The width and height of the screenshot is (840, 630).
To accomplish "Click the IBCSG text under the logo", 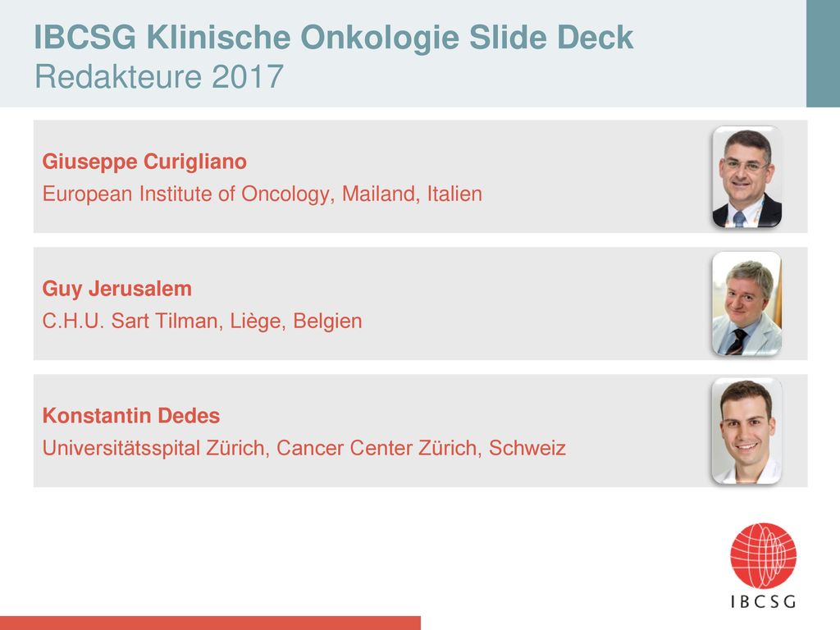I will point(763,601).
